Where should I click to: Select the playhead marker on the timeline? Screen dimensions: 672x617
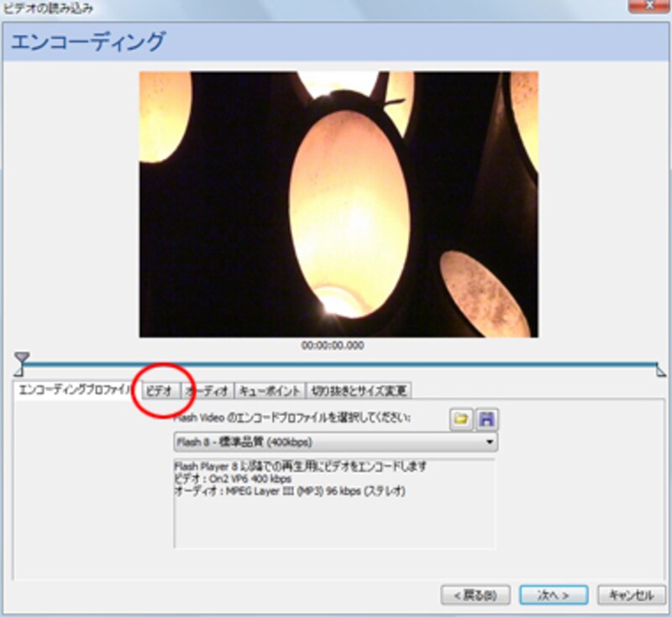(x=22, y=358)
